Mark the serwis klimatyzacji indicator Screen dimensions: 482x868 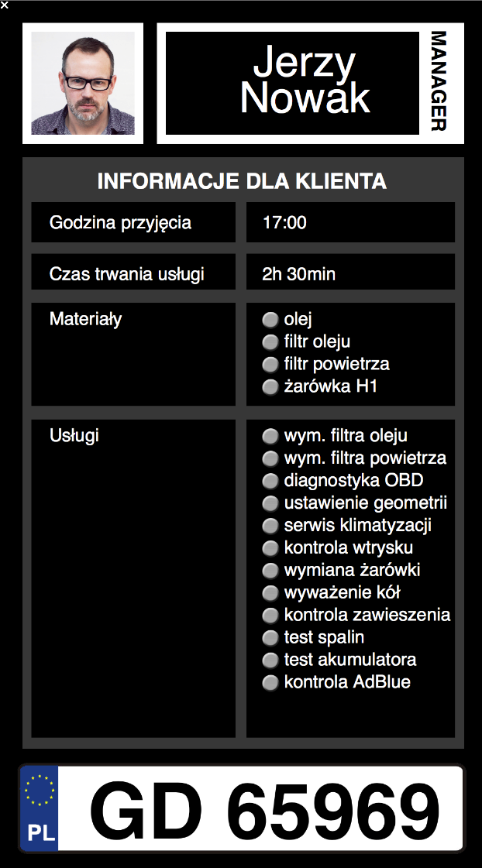coord(270,526)
